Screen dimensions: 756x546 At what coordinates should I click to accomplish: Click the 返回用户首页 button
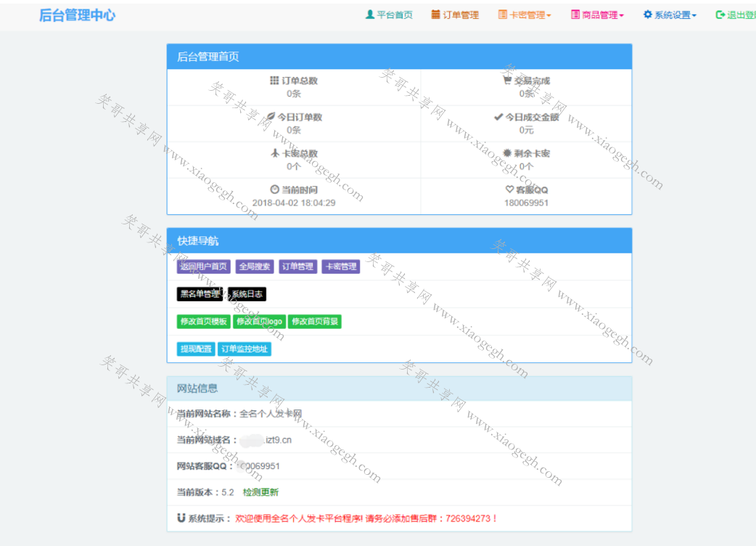[203, 266]
